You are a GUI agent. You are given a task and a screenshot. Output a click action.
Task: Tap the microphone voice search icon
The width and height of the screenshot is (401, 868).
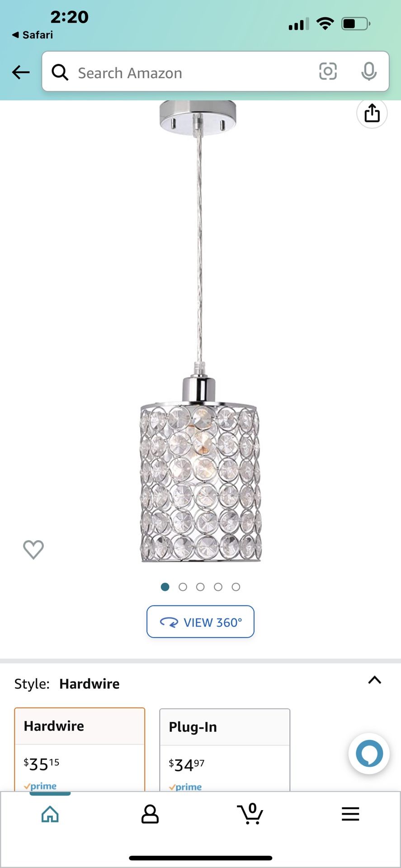[x=369, y=71]
